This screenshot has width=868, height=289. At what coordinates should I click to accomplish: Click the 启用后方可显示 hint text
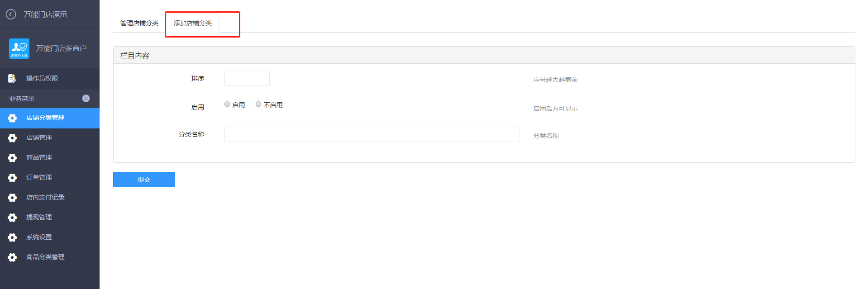(555, 109)
